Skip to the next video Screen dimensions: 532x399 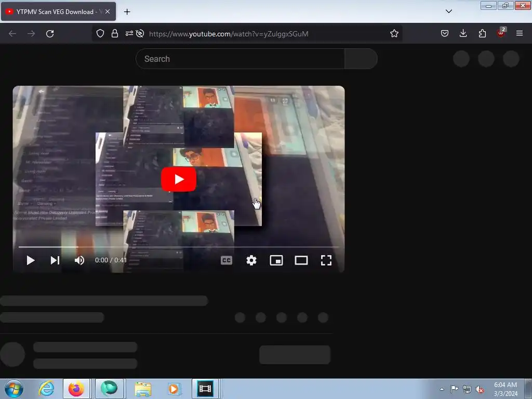pyautogui.click(x=55, y=260)
